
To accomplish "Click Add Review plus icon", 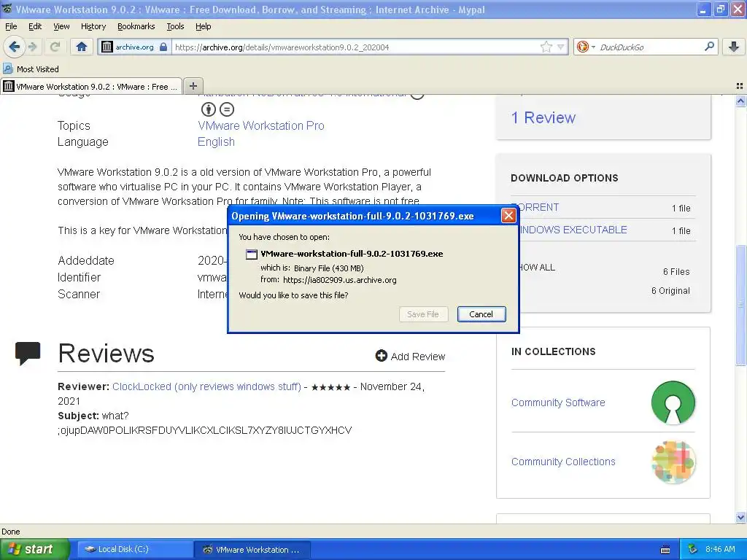I will coord(381,356).
